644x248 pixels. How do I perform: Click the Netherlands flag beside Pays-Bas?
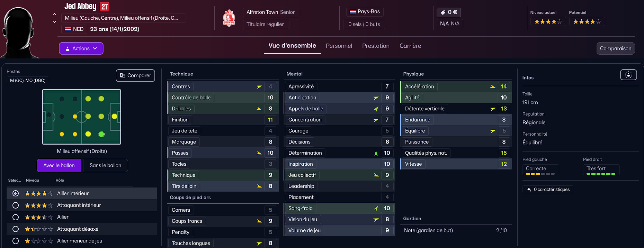[352, 12]
